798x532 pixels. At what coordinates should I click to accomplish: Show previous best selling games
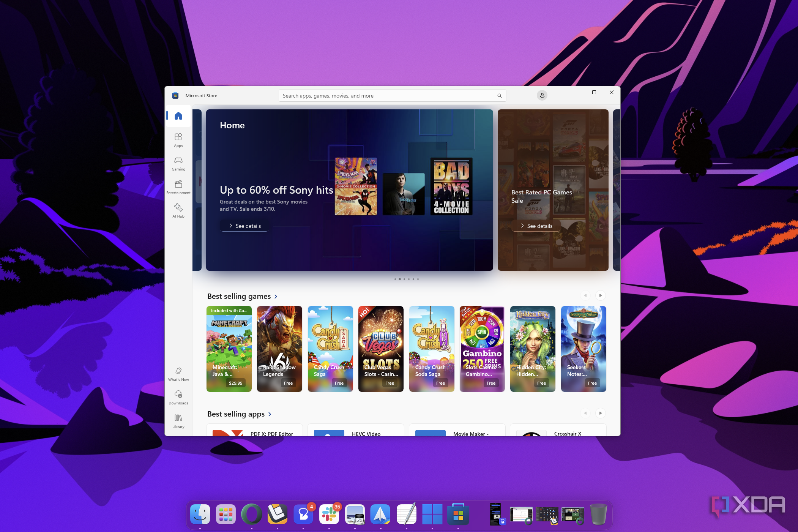(x=585, y=295)
